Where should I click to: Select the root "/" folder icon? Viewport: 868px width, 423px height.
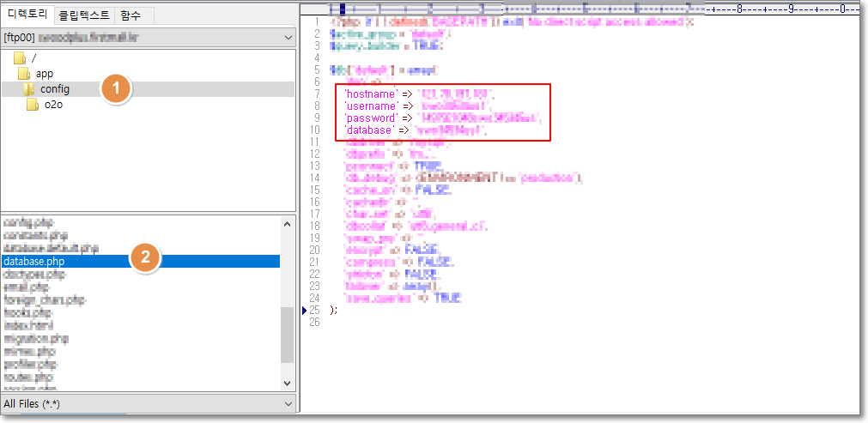coord(20,58)
